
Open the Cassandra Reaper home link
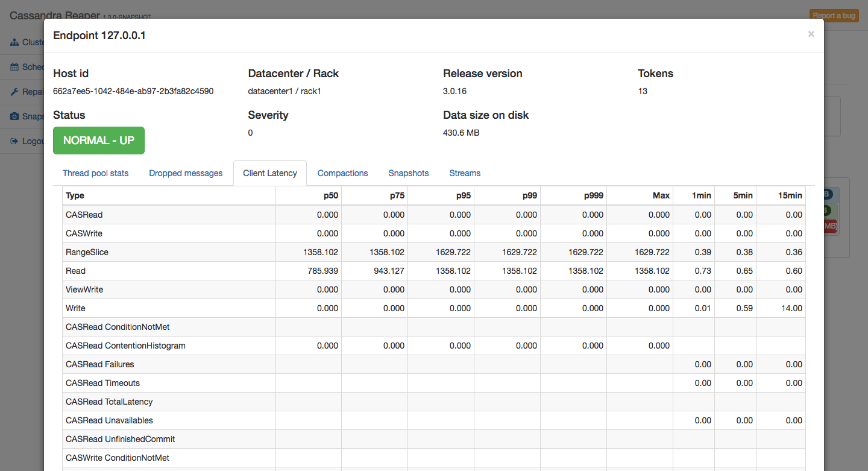pos(54,15)
